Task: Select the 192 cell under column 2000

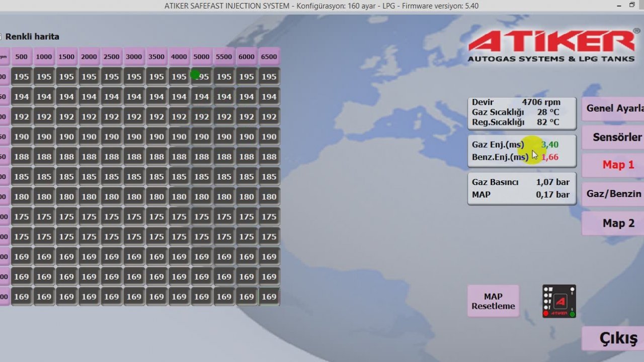Action: coord(89,117)
